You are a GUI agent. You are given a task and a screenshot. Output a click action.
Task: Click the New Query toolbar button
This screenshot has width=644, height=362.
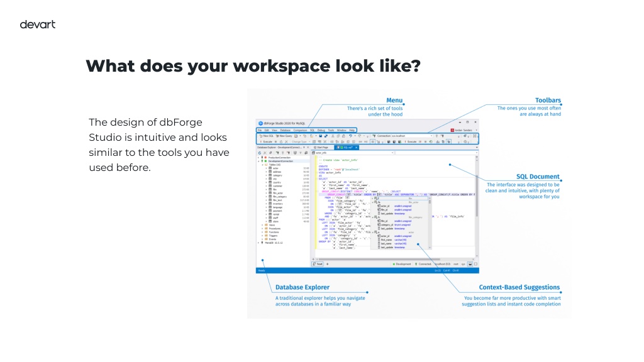[x=284, y=136]
